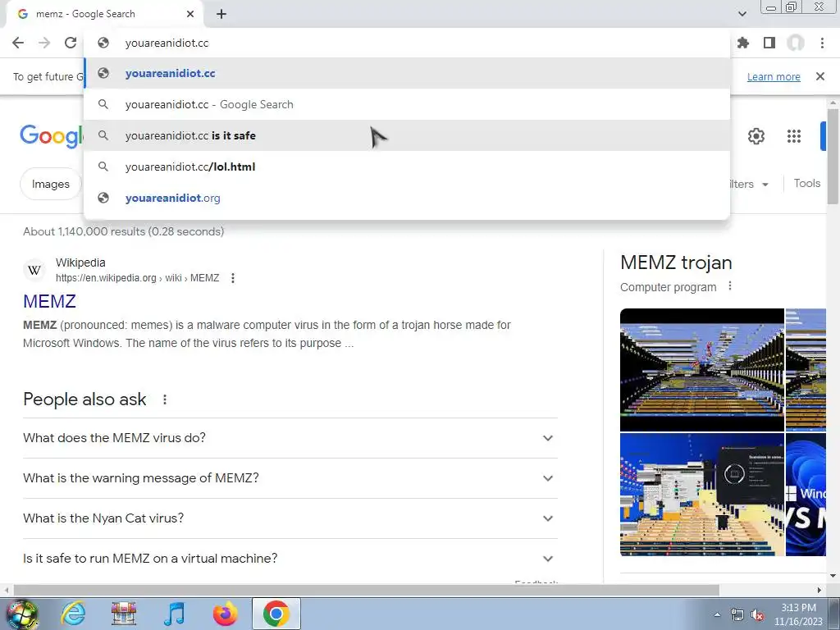
Task: Open the lower MEMZ desktop glitch image
Action: (x=702, y=495)
